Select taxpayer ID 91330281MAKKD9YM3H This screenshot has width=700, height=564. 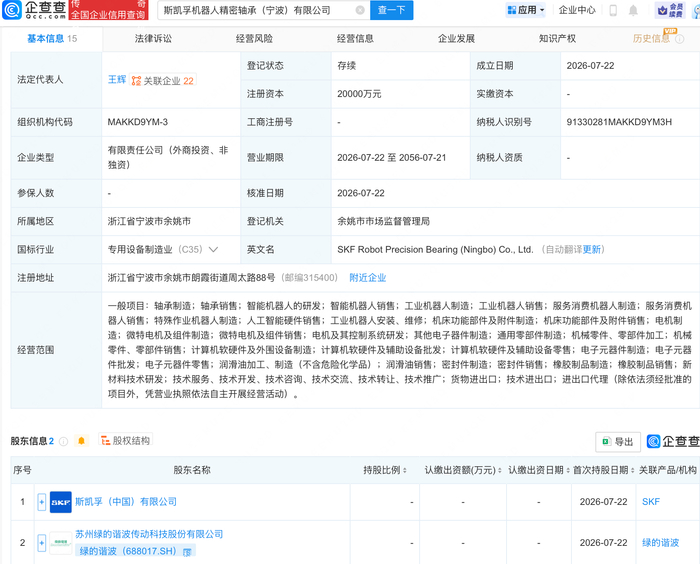tap(619, 122)
